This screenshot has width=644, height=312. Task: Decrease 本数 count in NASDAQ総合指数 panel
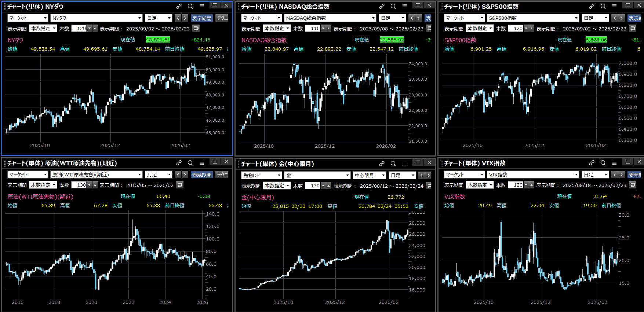[x=323, y=28]
